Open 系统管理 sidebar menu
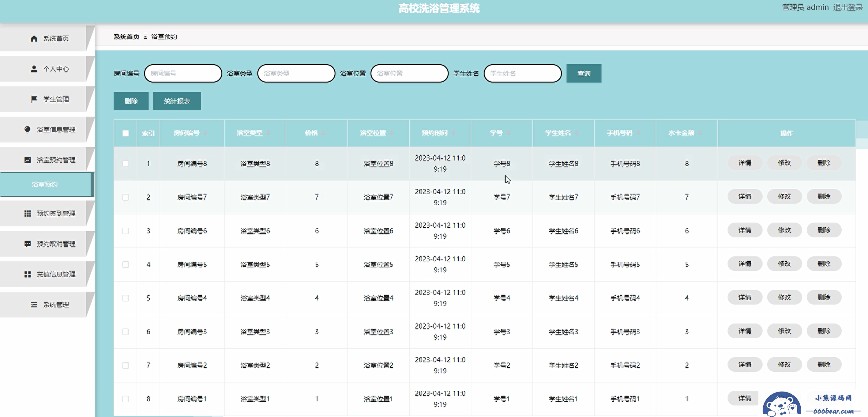 47,305
